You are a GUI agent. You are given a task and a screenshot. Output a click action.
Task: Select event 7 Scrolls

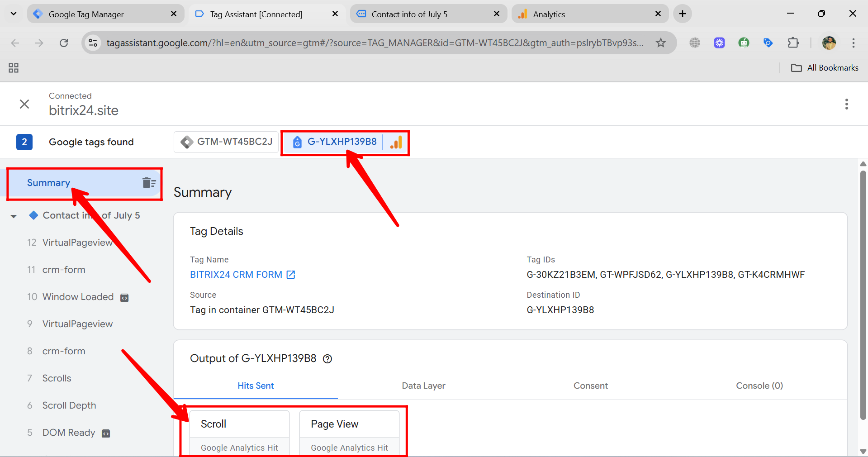pos(49,378)
